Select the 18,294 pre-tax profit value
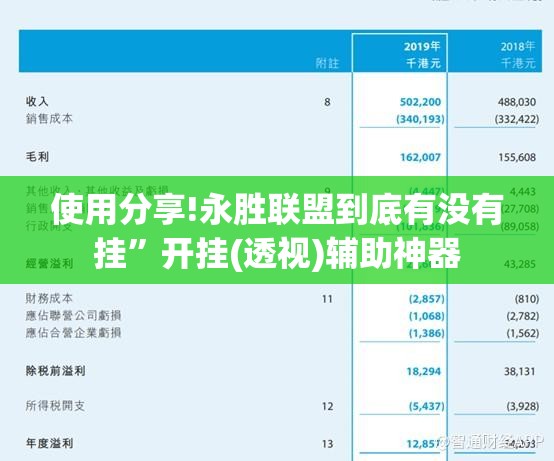This screenshot has height=461, width=554. tap(424, 372)
